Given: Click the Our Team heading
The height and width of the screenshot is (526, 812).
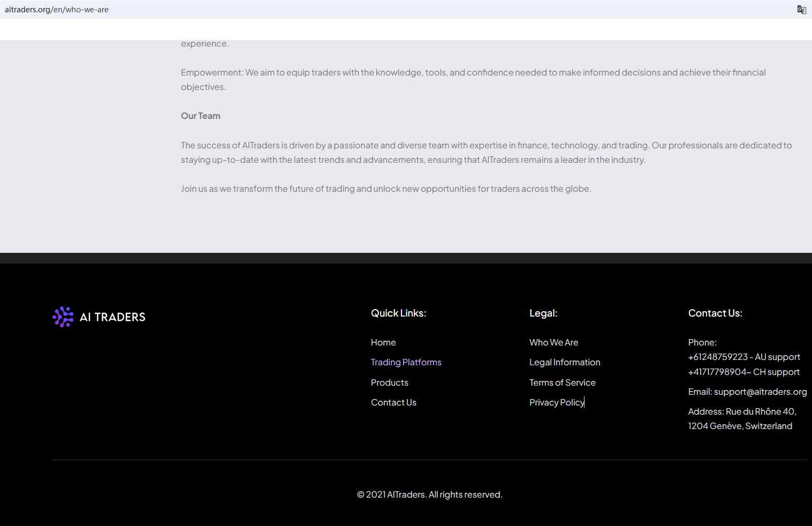Looking at the screenshot, I should [200, 116].
